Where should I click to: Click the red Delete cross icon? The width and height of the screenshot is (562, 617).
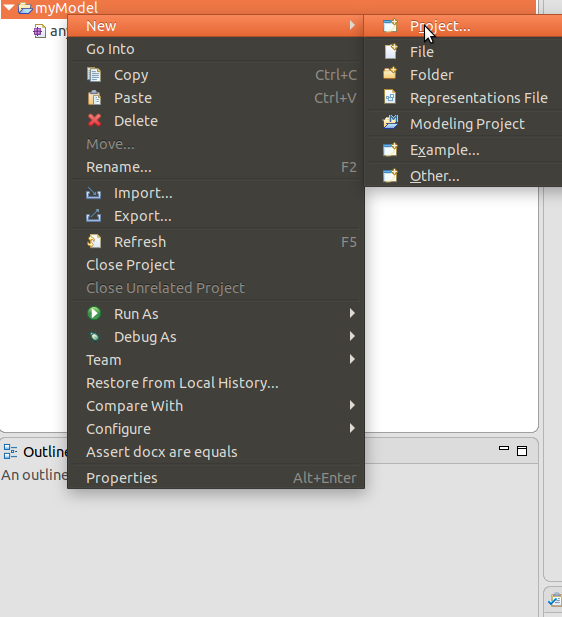click(94, 120)
